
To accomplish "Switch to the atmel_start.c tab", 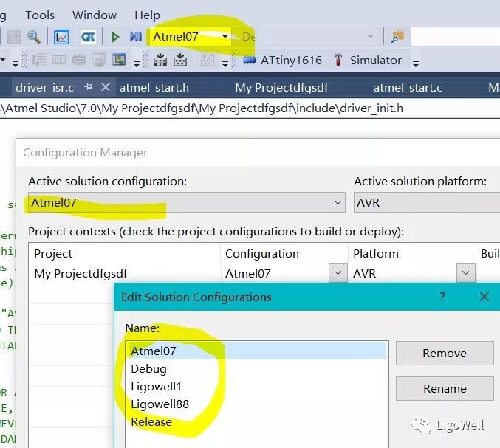I will (408, 87).
